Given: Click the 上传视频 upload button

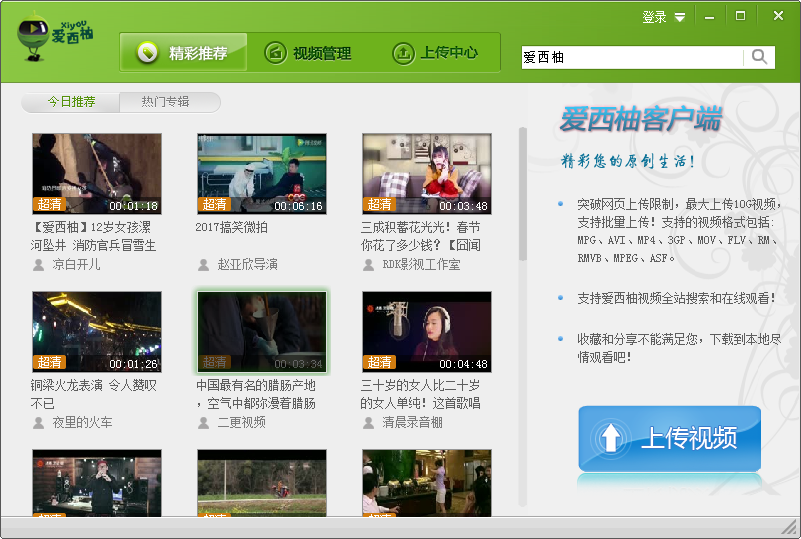Looking at the screenshot, I should 669,438.
